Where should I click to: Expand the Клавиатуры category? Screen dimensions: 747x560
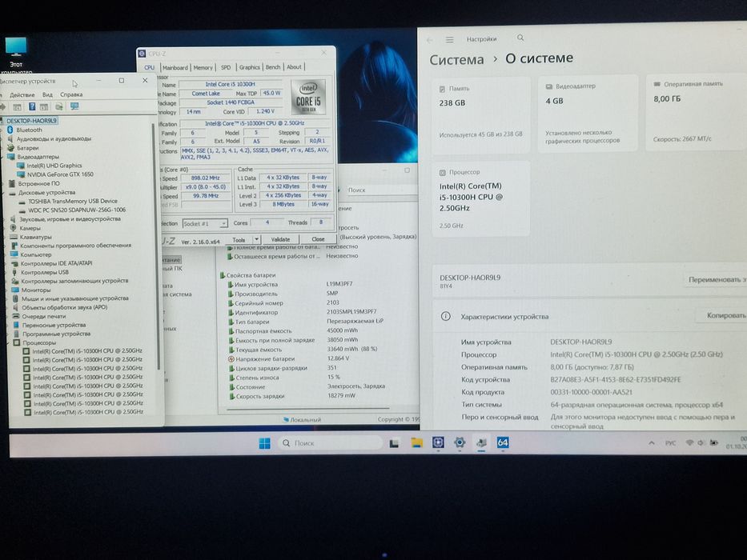(x=6, y=237)
